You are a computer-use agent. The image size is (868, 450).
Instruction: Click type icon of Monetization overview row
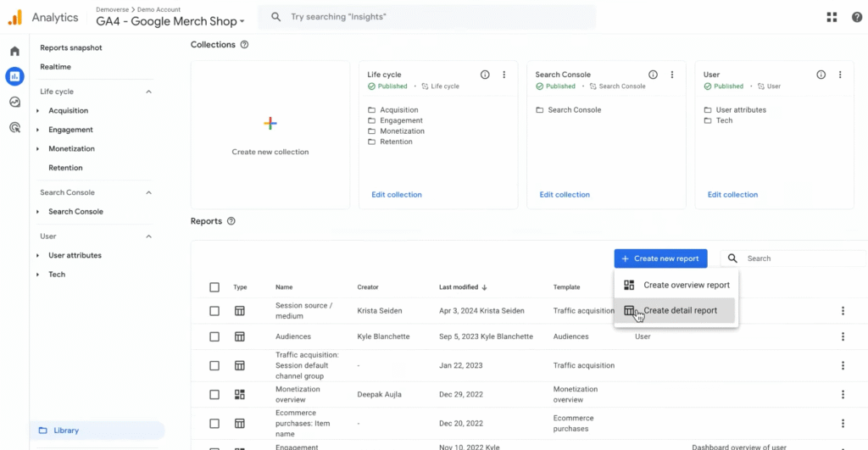[240, 395]
